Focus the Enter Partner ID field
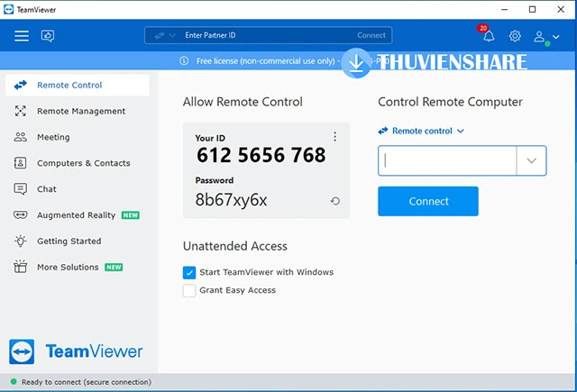This screenshot has height=392, width=577. 269,35
